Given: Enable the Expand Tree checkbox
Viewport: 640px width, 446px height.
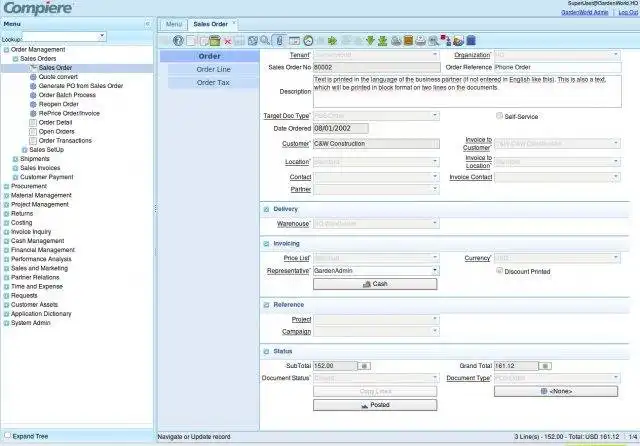Looking at the screenshot, I should point(7,436).
